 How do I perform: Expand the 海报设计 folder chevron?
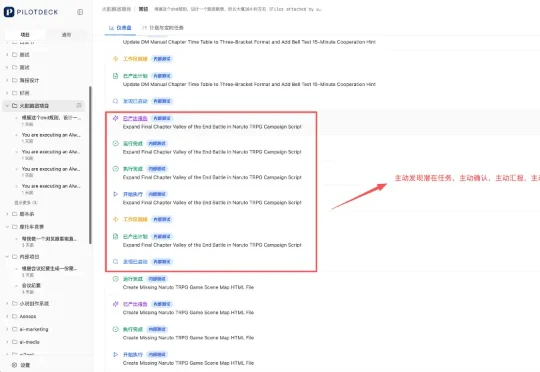tap(7, 80)
